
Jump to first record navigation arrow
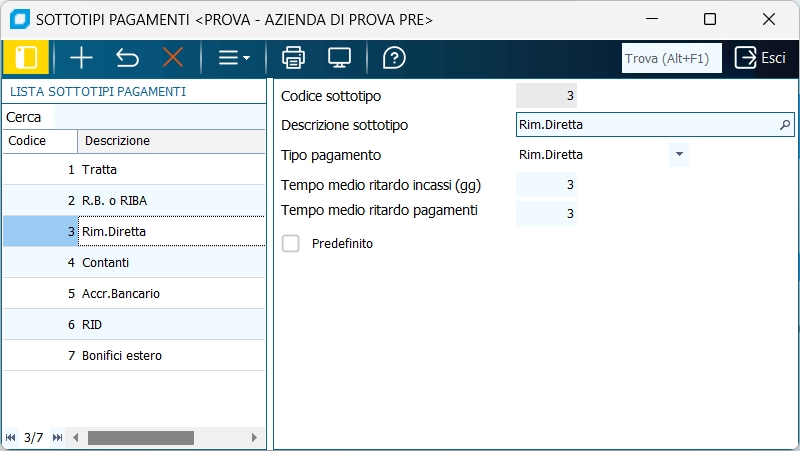(x=11, y=438)
